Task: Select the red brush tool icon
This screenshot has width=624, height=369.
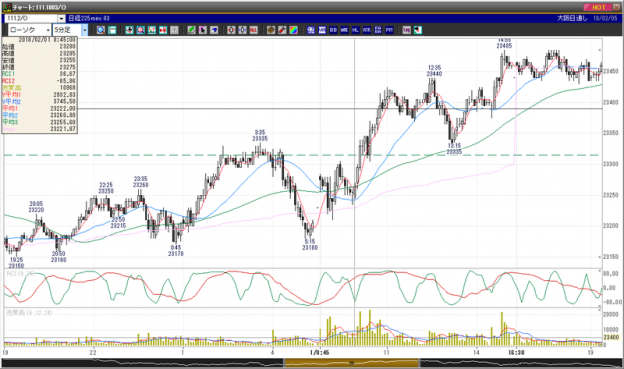Action: [282, 30]
